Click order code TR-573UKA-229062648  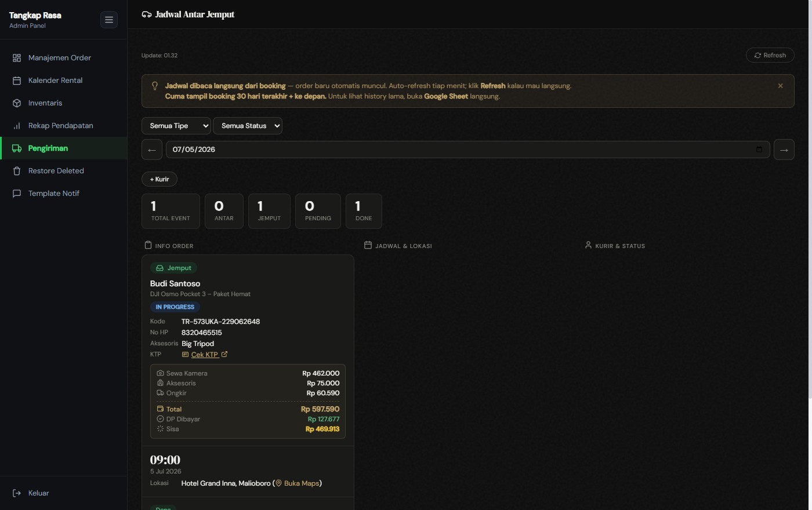[x=220, y=322]
